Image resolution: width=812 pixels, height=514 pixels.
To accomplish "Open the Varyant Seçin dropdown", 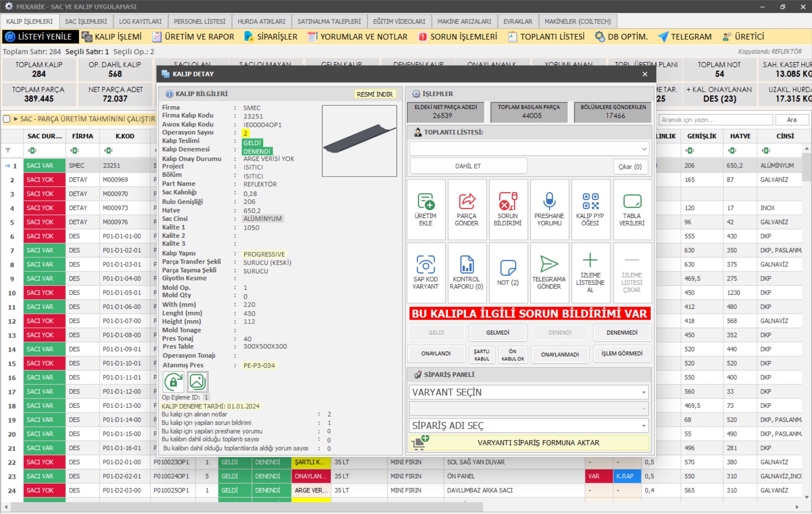I will click(643, 392).
